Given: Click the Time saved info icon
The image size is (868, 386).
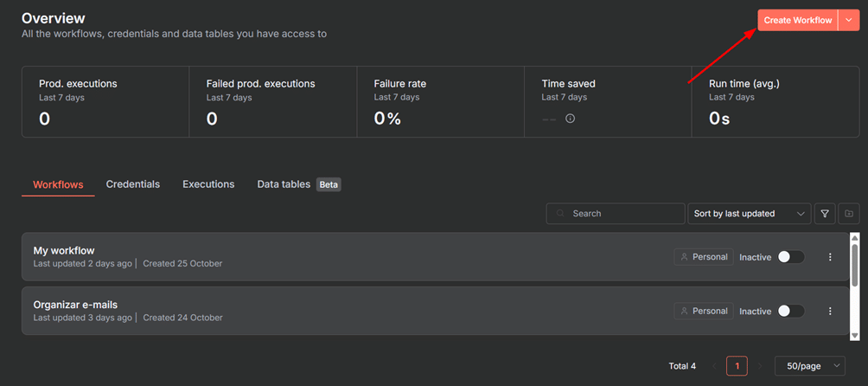Looking at the screenshot, I should click(x=571, y=118).
